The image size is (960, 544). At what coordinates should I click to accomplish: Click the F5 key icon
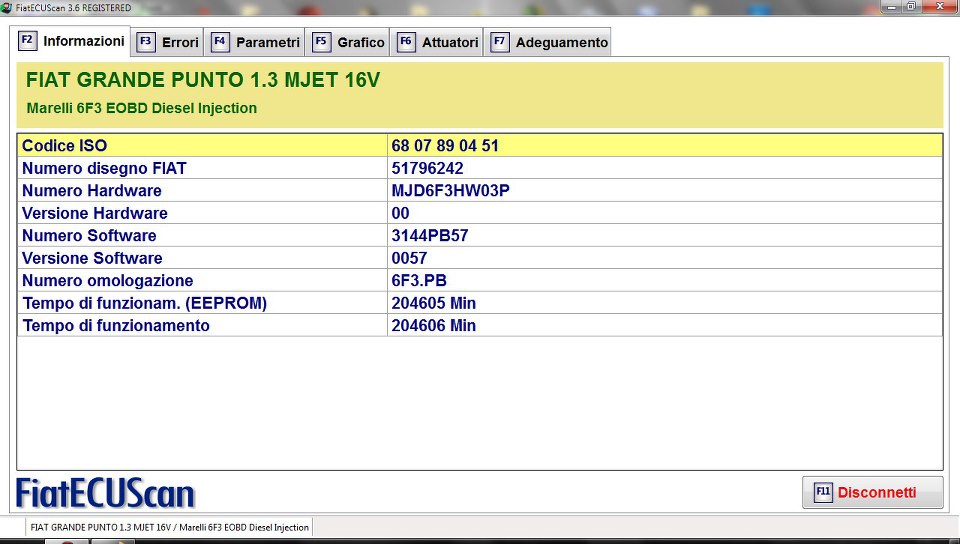[321, 42]
